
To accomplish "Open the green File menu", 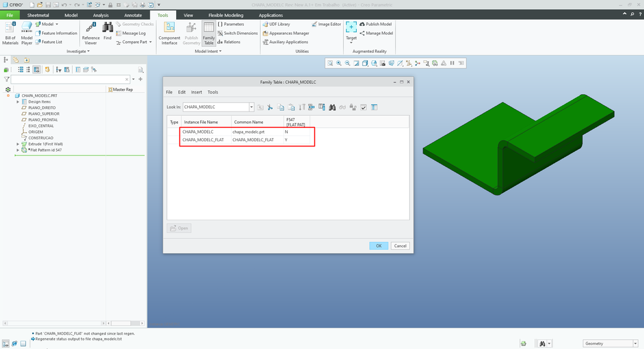I will (10, 15).
